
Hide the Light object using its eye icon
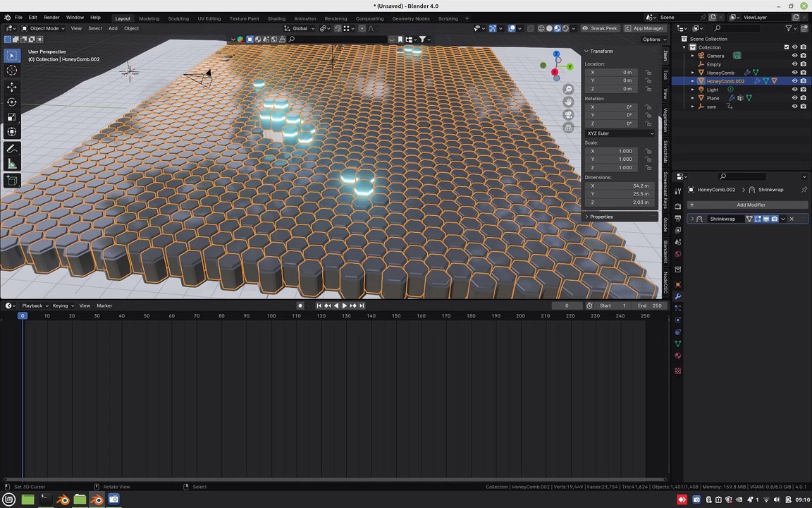pos(794,89)
